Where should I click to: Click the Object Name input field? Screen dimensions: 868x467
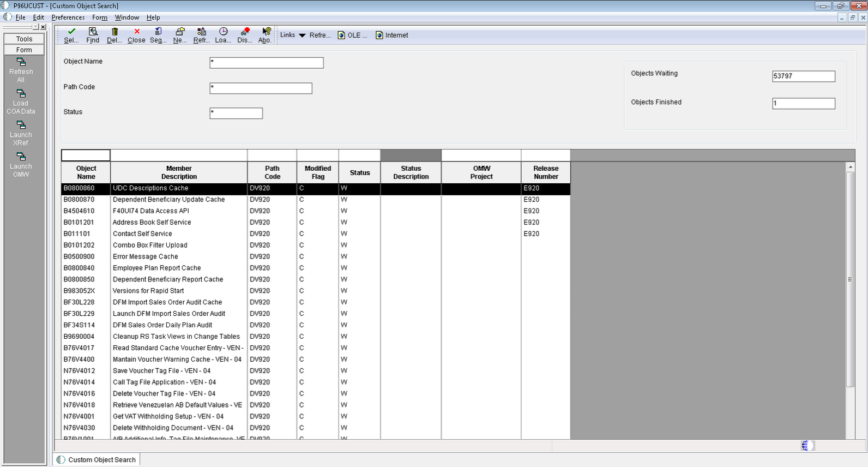coord(267,63)
